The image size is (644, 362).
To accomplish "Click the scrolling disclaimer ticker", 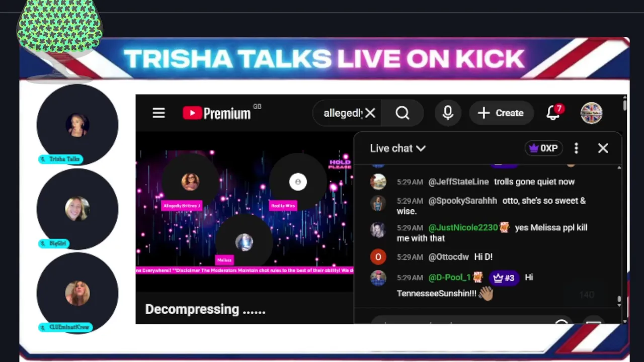I will coord(245,270).
